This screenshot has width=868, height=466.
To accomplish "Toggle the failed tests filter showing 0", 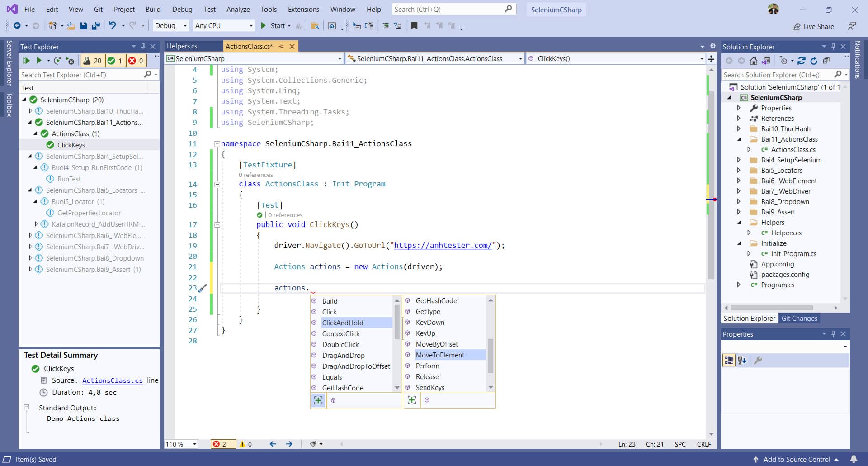I will pyautogui.click(x=136, y=61).
